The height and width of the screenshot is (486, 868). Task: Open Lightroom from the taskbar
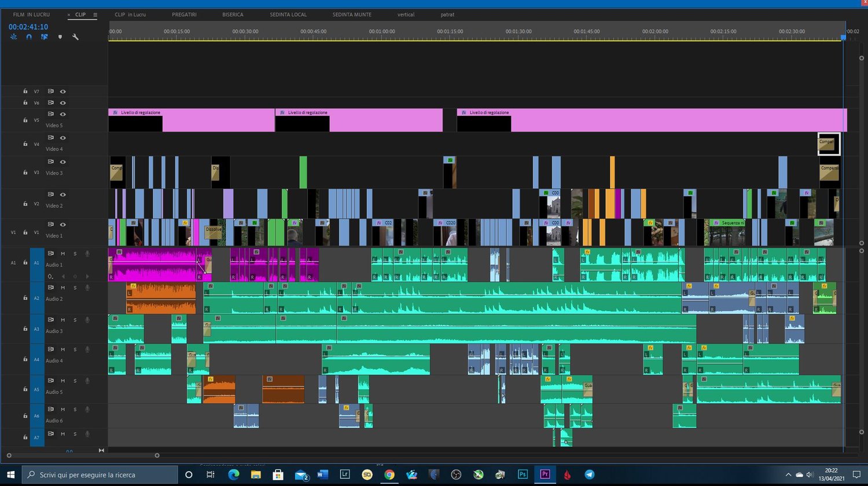pos(345,474)
